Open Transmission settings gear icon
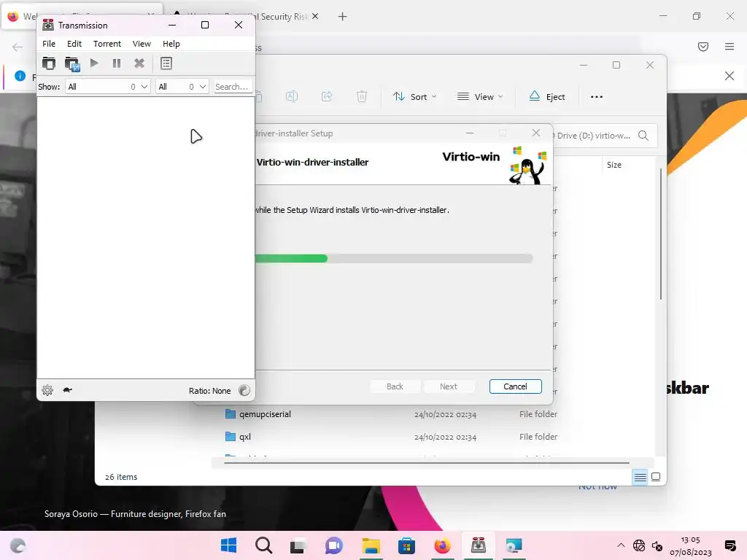The image size is (747, 560). (47, 390)
